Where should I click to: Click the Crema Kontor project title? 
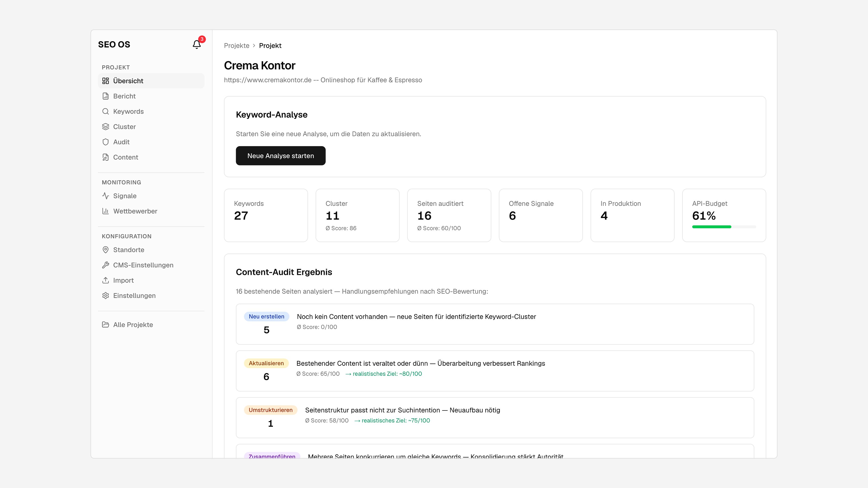tap(260, 65)
